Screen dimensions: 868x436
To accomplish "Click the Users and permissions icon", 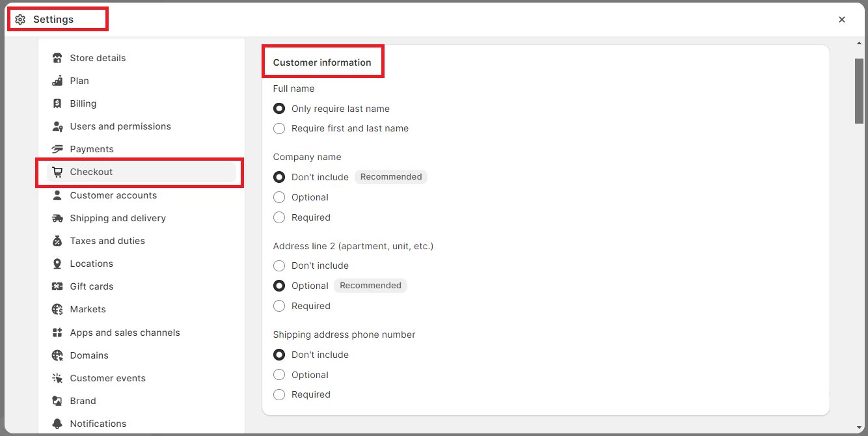I will point(57,126).
